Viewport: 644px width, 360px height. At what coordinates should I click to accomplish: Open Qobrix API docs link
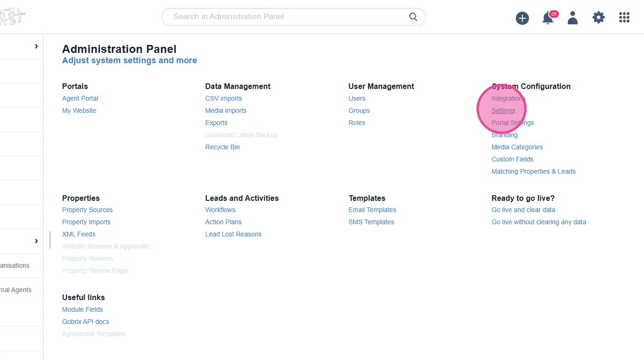point(86,322)
